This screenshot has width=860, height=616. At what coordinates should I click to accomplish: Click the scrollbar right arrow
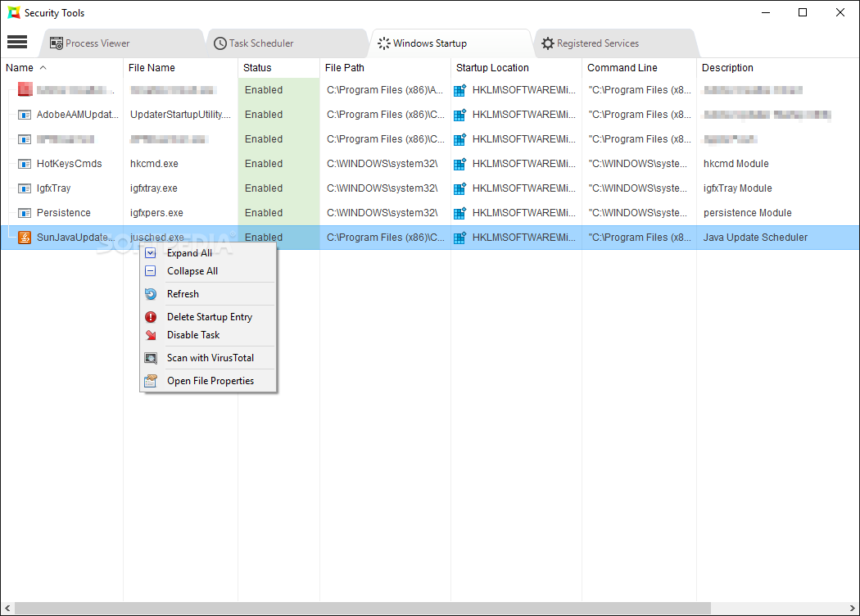(853, 609)
